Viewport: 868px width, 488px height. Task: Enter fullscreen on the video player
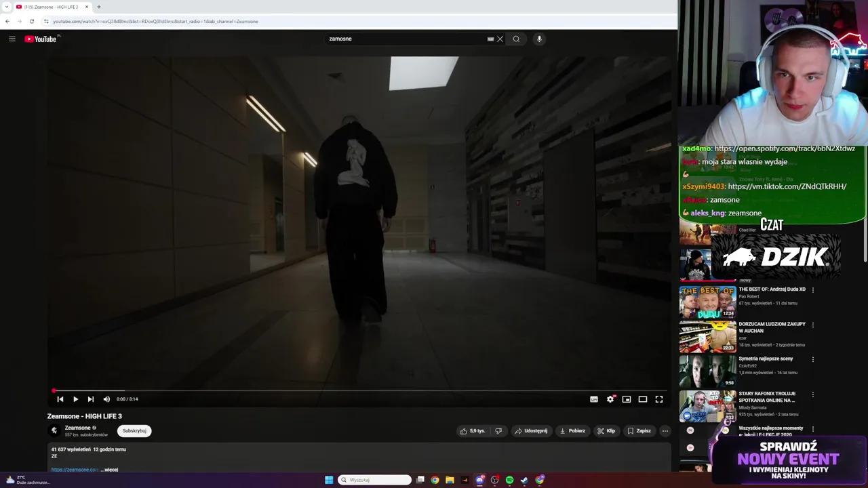click(x=659, y=399)
